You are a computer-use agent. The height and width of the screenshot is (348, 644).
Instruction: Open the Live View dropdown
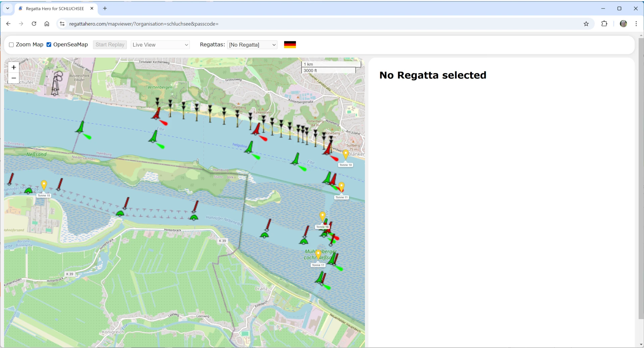coord(160,45)
